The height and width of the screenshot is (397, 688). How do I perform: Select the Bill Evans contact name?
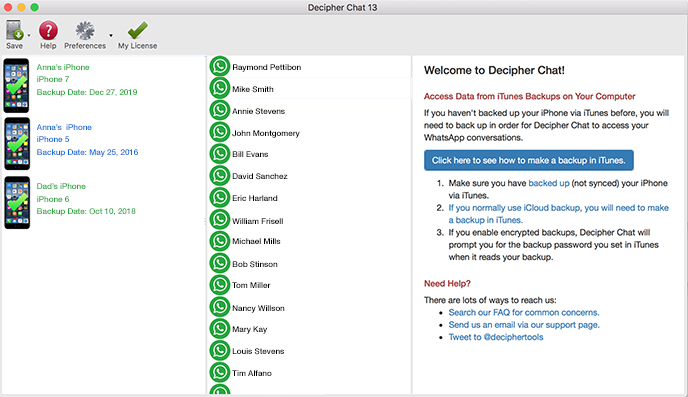pos(250,154)
